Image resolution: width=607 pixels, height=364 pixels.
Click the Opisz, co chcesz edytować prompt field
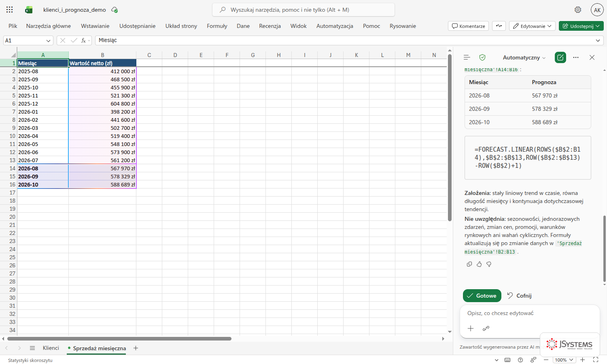pos(529,313)
